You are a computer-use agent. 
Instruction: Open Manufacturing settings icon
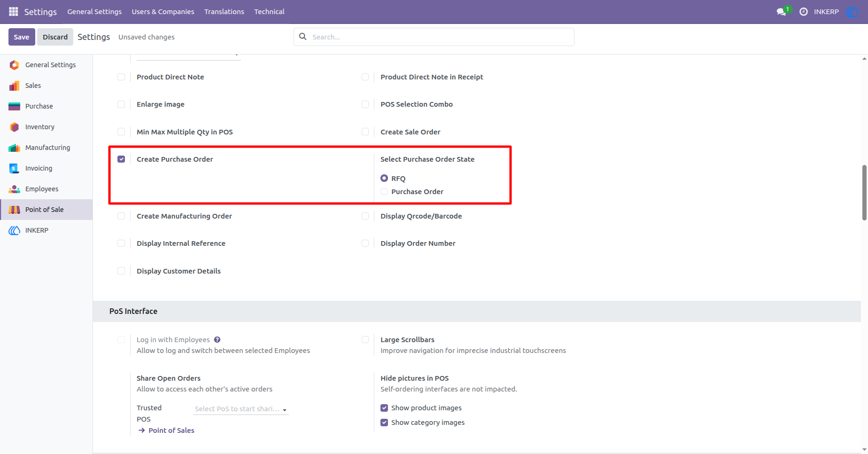(x=15, y=148)
